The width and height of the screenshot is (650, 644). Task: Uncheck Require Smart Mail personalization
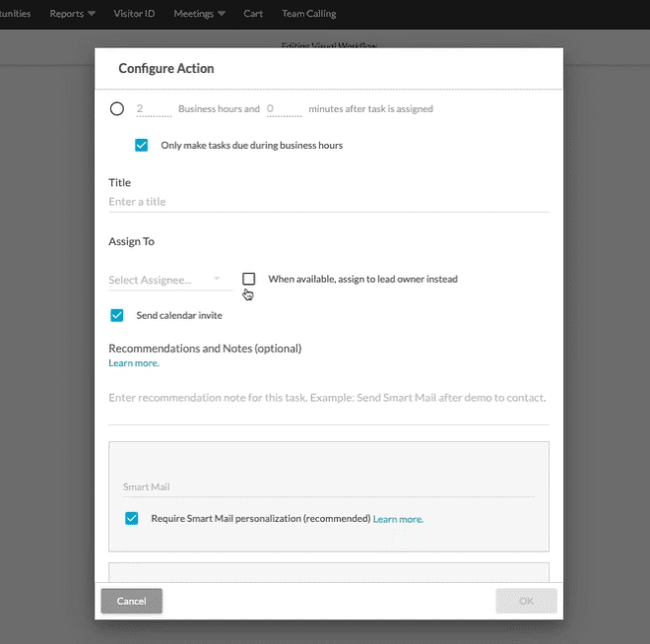(x=132, y=518)
